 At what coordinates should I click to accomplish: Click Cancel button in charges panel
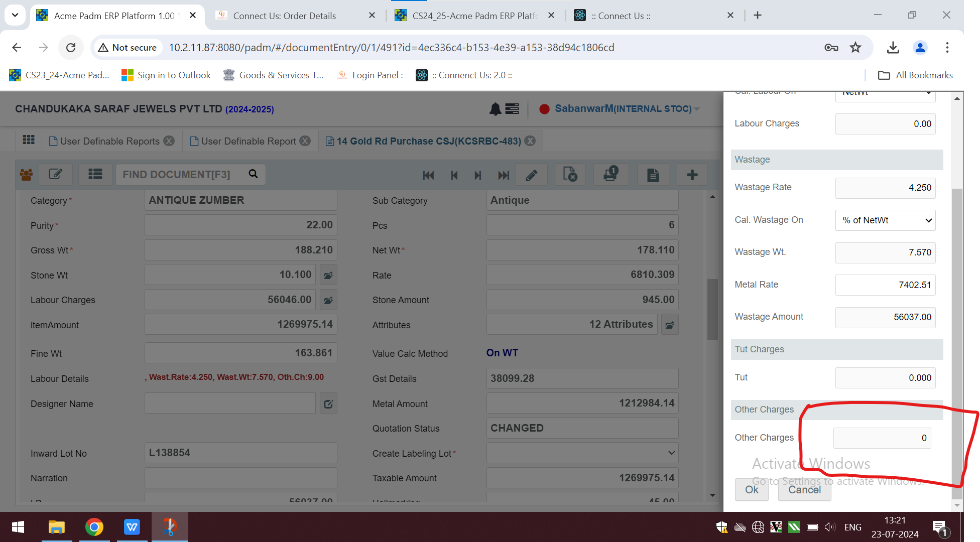pyautogui.click(x=804, y=489)
